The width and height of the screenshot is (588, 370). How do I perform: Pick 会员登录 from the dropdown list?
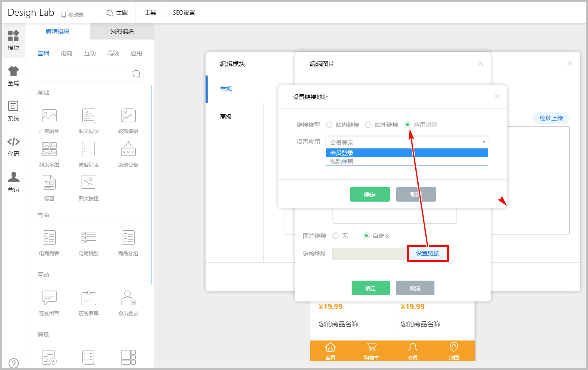coord(407,153)
